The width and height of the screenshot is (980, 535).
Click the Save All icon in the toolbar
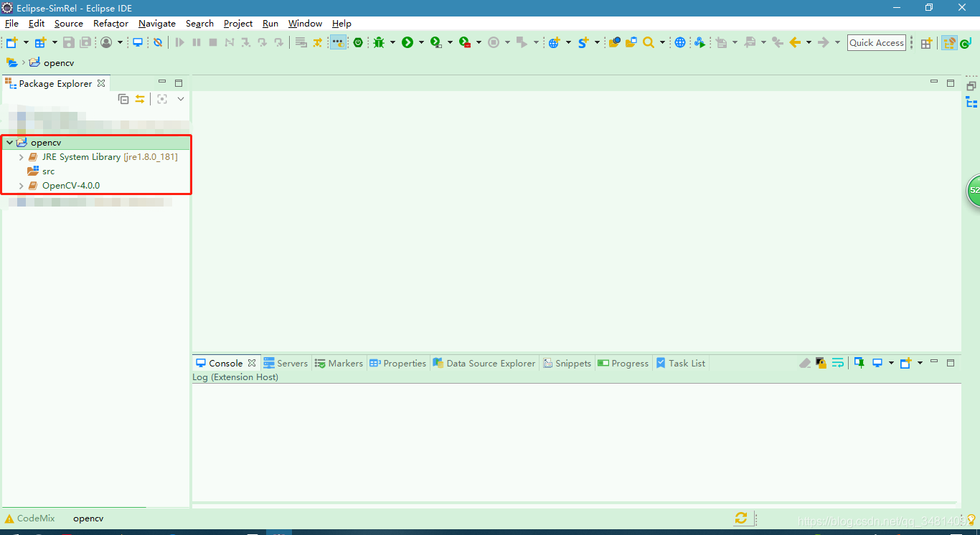tap(85, 42)
